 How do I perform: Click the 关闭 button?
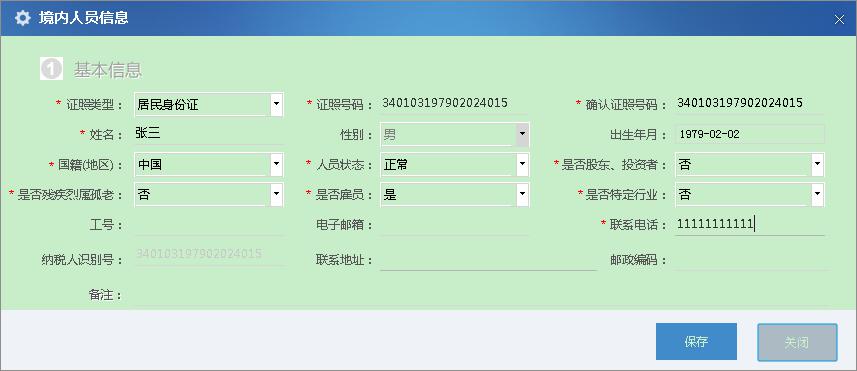coord(797,343)
